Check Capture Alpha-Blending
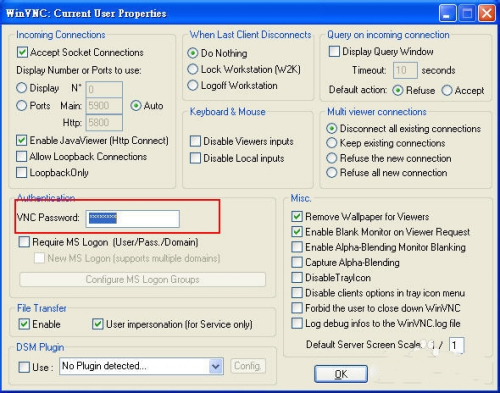The height and width of the screenshot is (393, 500). tap(297, 262)
